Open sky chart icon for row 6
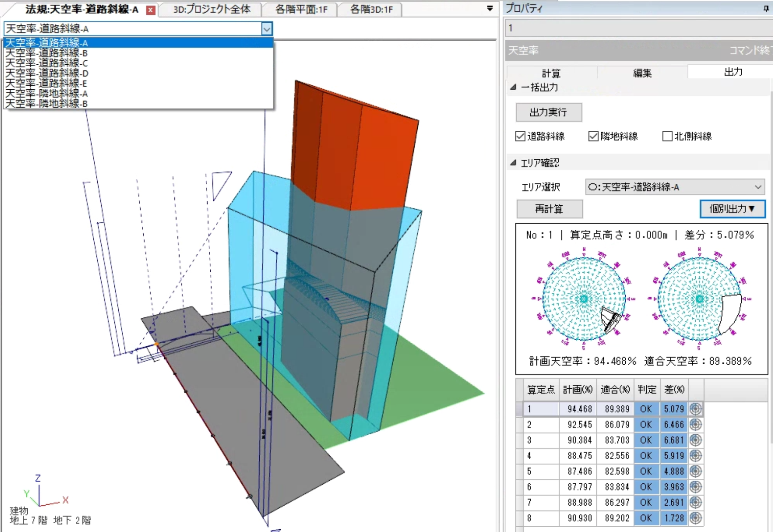This screenshot has width=773, height=532. point(695,487)
